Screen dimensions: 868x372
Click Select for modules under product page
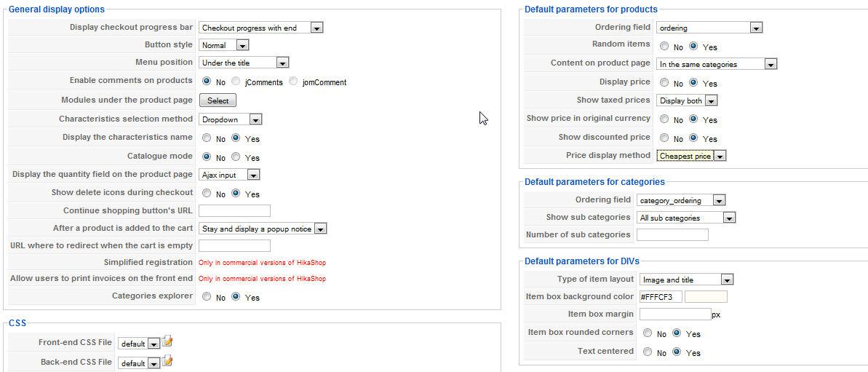(218, 100)
